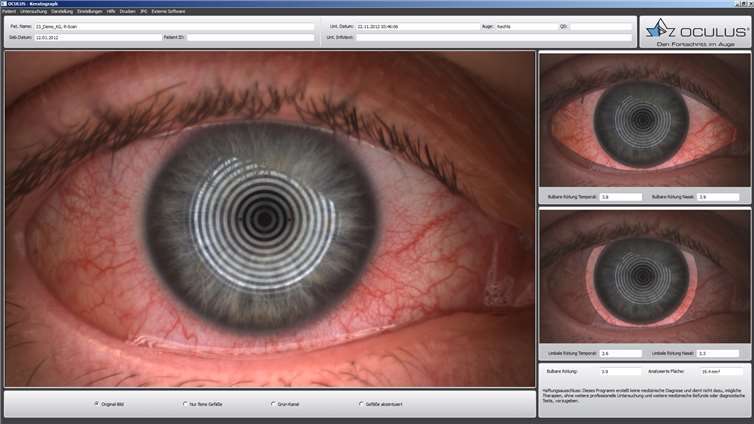Open the Patient menu
Image resolution: width=754 pixels, height=424 pixels.
click(x=9, y=11)
